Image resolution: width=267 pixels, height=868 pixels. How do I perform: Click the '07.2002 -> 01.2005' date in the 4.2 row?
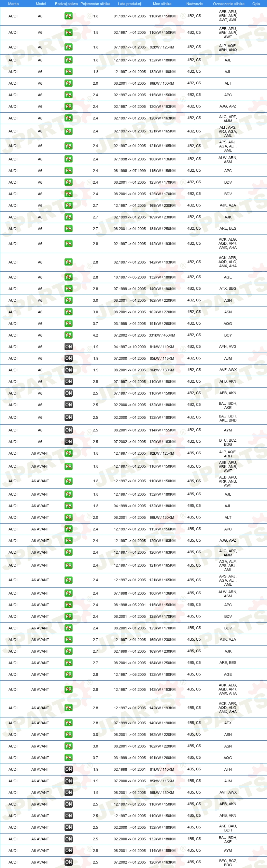click(x=130, y=335)
